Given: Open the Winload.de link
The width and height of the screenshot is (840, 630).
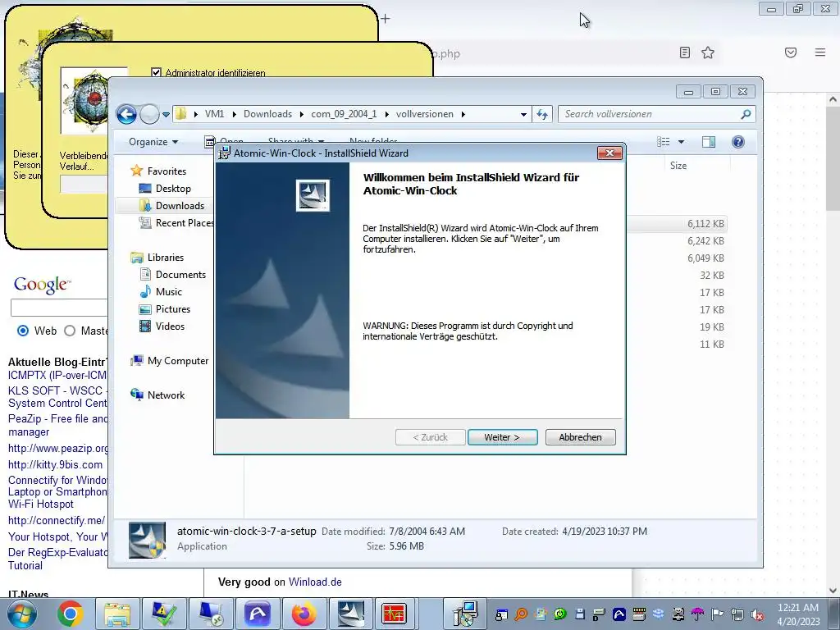Looking at the screenshot, I should [315, 582].
